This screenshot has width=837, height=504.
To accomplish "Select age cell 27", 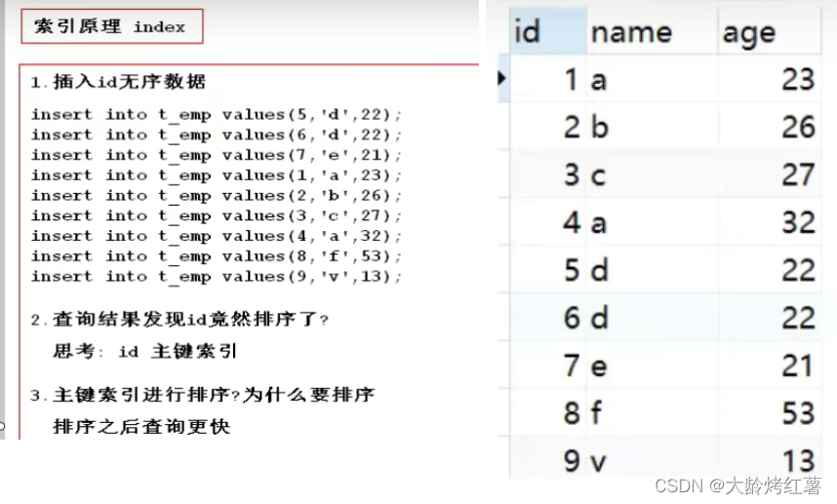I will [770, 174].
